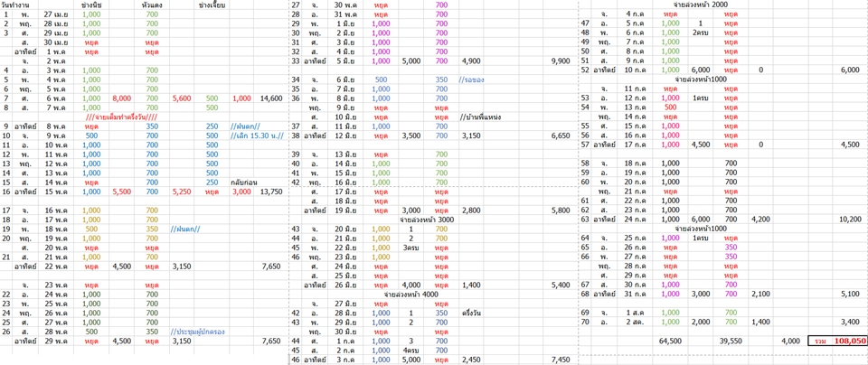The height and width of the screenshot is (365, 868).
Task: Select the date cell 2 สค.
Action: click(x=636, y=323)
